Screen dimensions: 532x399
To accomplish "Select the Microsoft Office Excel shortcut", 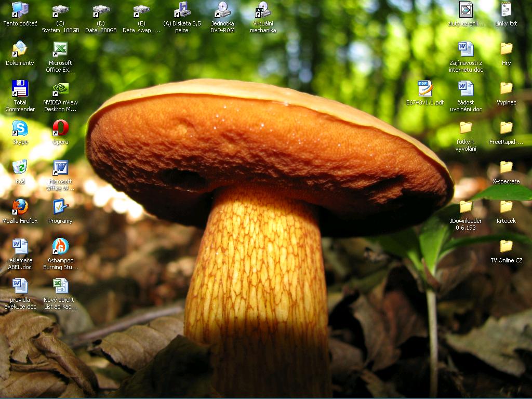I will coord(60,49).
